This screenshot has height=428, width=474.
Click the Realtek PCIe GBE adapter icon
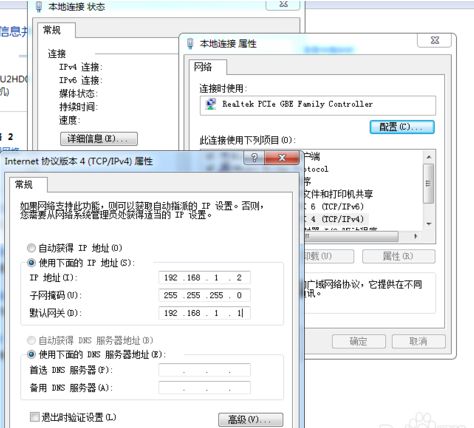[211, 104]
